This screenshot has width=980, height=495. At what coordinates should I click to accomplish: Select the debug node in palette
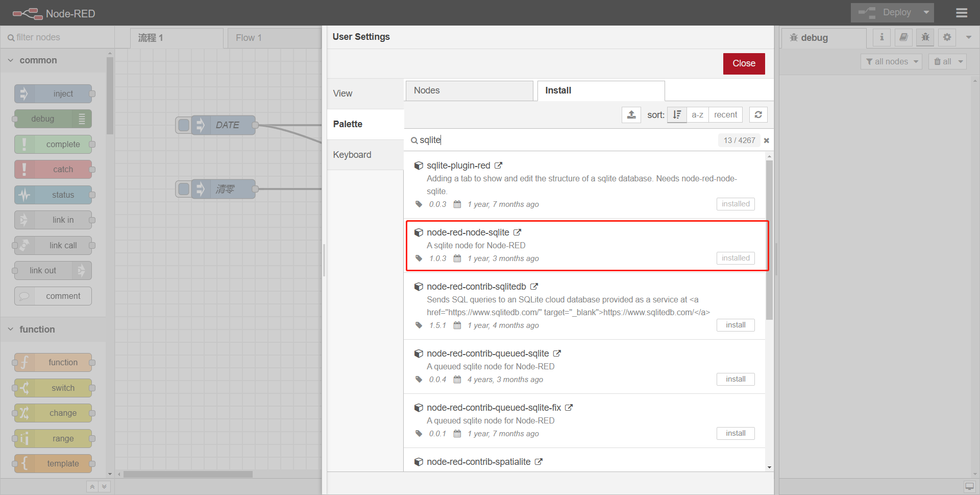point(54,119)
